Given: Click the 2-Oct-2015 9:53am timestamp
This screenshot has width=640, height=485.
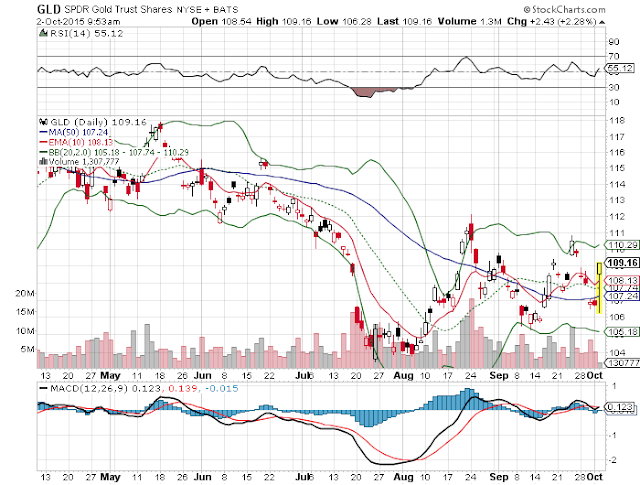Looking at the screenshot, I should (78, 22).
